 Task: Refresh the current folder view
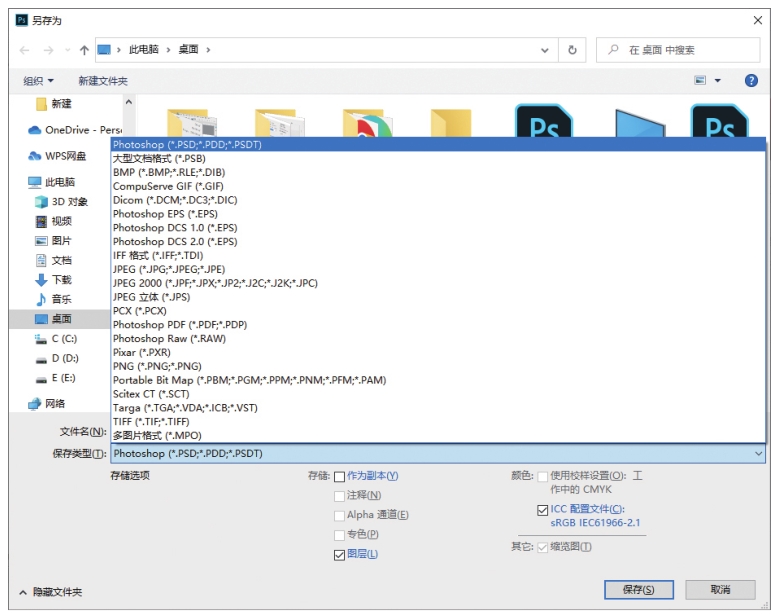pyautogui.click(x=572, y=50)
